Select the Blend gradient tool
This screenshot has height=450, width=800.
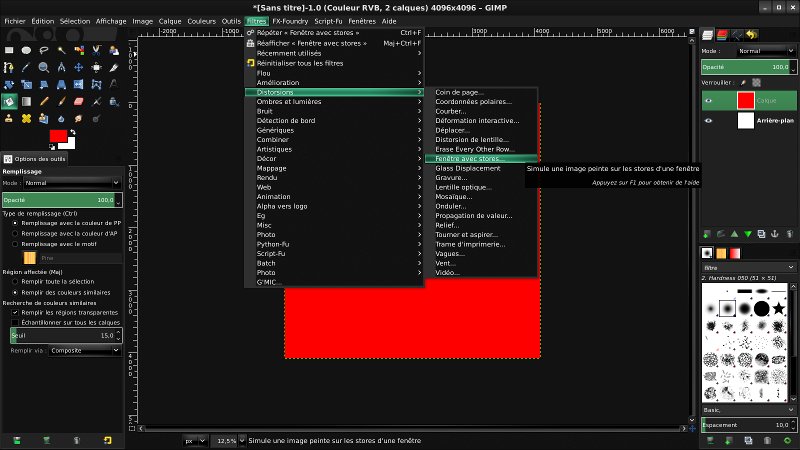pos(27,102)
